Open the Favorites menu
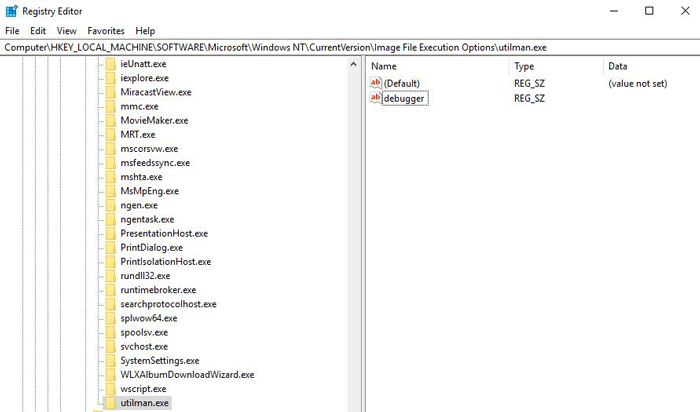700x412 pixels. coord(106,31)
